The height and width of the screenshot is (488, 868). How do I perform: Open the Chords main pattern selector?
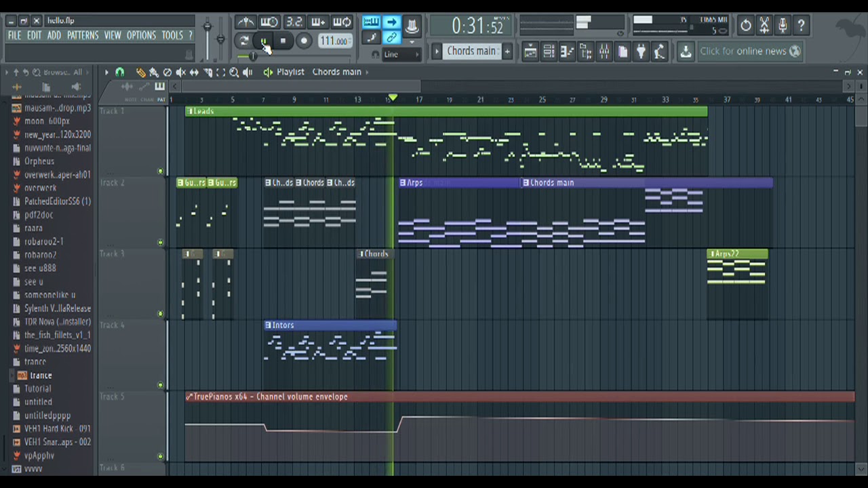click(471, 52)
